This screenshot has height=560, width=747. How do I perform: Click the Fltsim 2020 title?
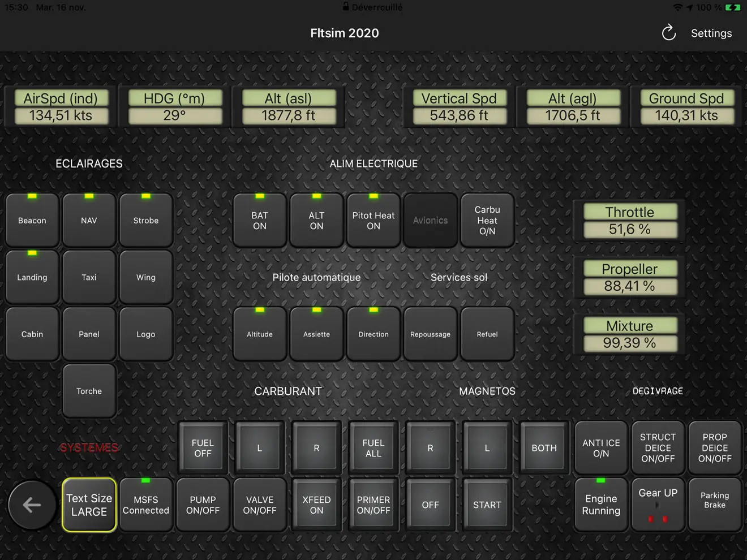click(345, 33)
